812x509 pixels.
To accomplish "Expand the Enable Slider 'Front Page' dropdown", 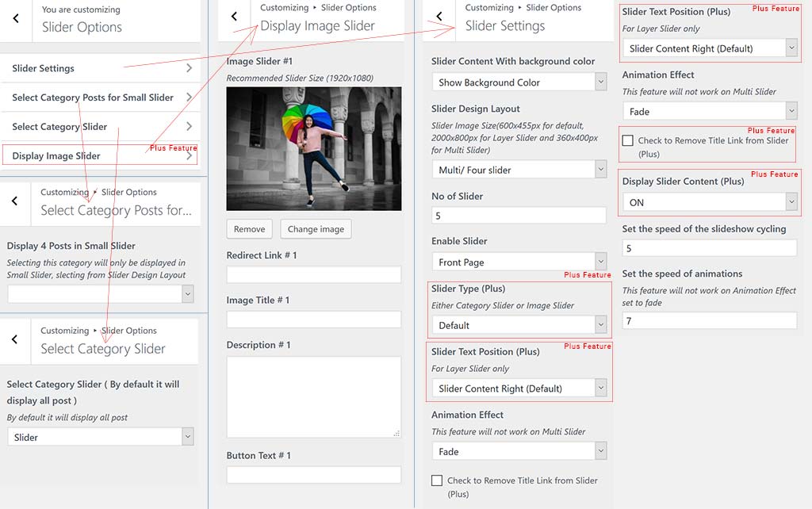I will tap(522, 262).
